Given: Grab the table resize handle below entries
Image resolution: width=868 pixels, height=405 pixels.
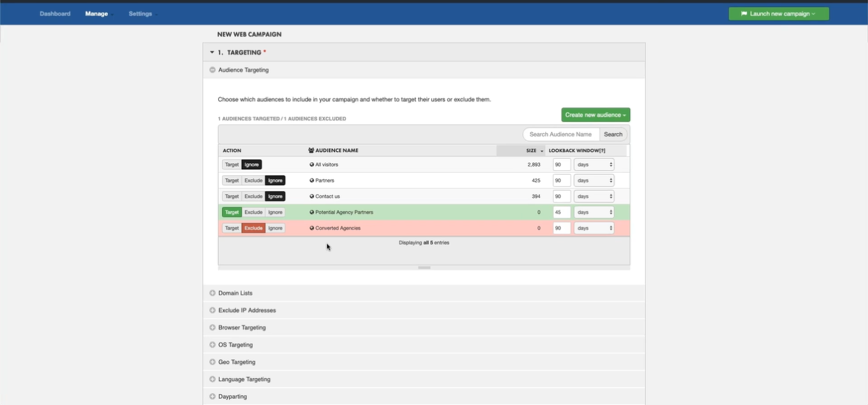Looking at the screenshot, I should coord(424,268).
